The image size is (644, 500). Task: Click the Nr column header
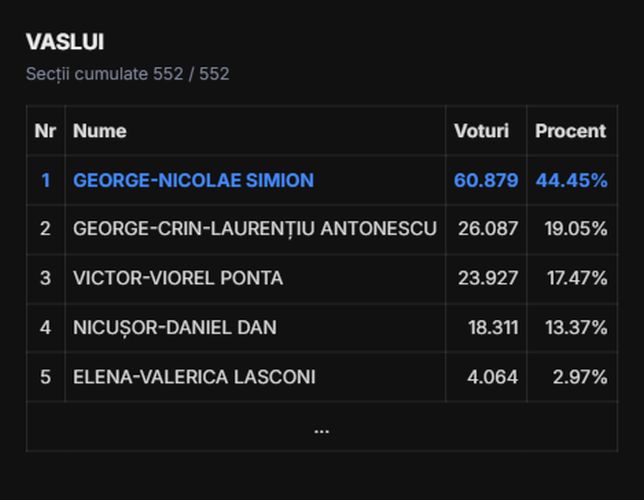pos(45,131)
